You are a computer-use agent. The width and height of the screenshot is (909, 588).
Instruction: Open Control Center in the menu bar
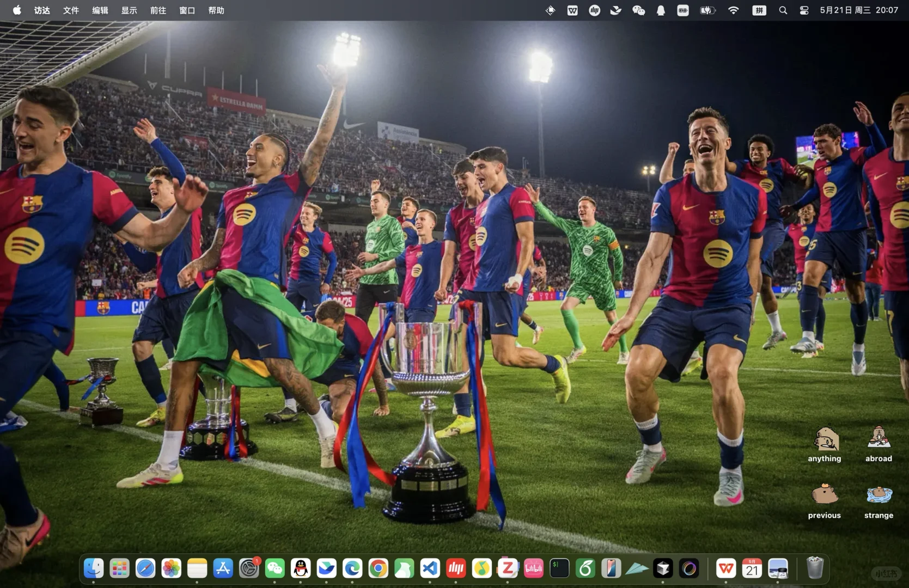804,10
